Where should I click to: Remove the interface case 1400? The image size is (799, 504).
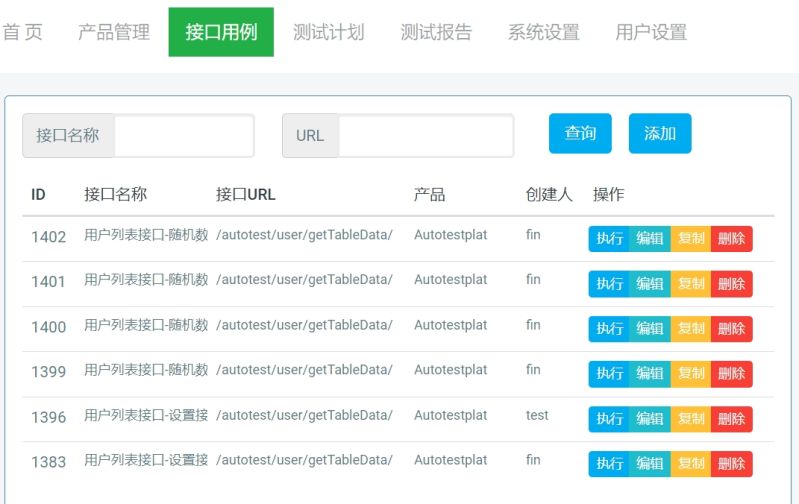(732, 329)
